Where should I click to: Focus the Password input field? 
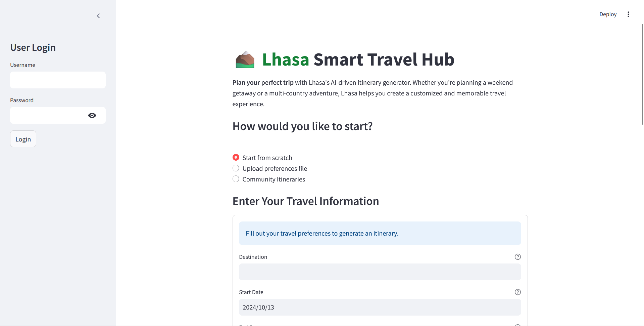pos(48,115)
